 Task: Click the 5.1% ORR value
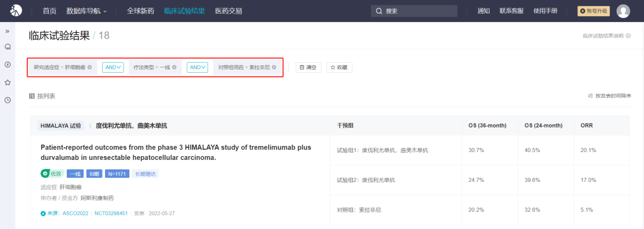coord(587,210)
